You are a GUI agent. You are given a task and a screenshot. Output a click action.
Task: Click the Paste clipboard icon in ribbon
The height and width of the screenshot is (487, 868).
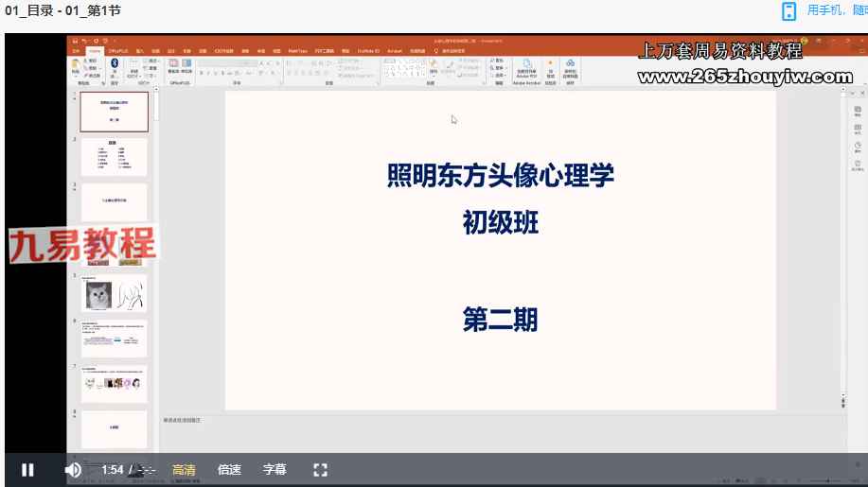point(77,65)
